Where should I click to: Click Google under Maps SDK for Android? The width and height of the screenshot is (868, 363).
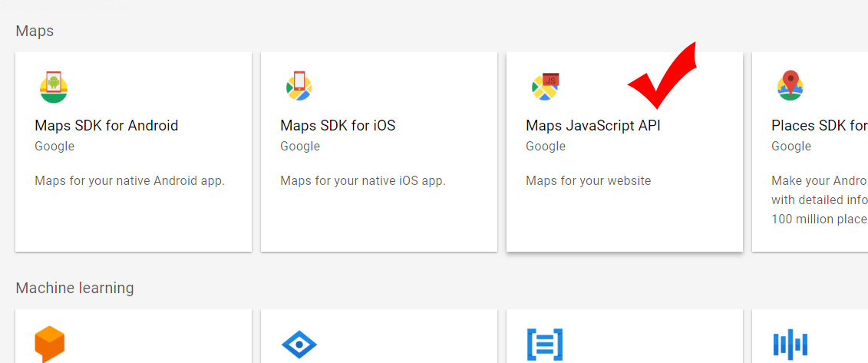54,147
